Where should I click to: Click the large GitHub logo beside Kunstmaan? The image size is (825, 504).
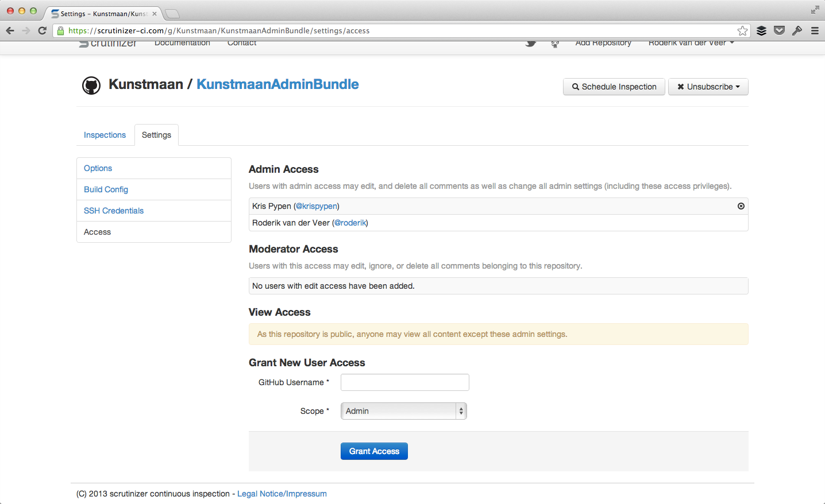point(91,86)
